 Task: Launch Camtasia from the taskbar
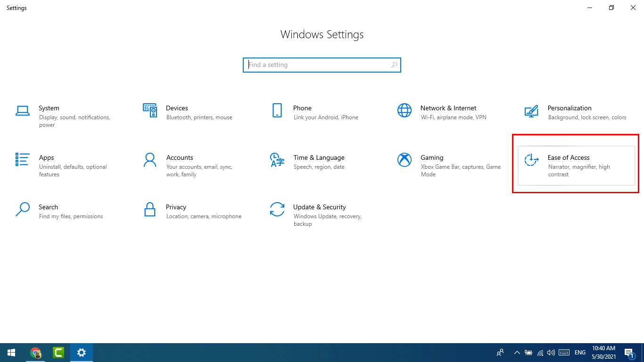point(58,353)
